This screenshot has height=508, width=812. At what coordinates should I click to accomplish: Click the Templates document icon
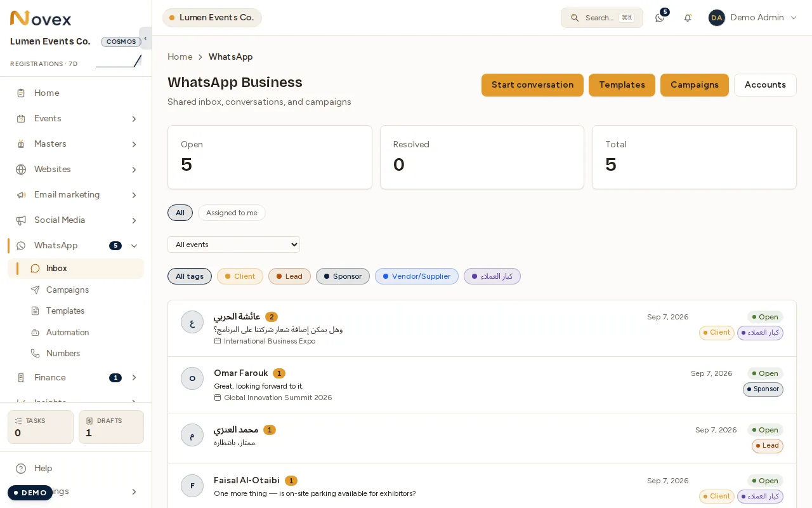[35, 311]
